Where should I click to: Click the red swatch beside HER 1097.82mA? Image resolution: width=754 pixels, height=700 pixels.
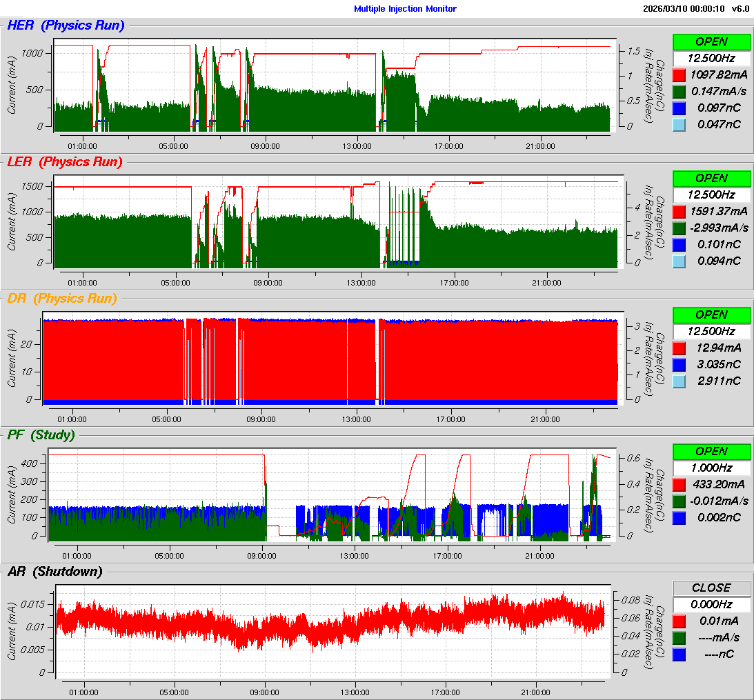(x=679, y=74)
